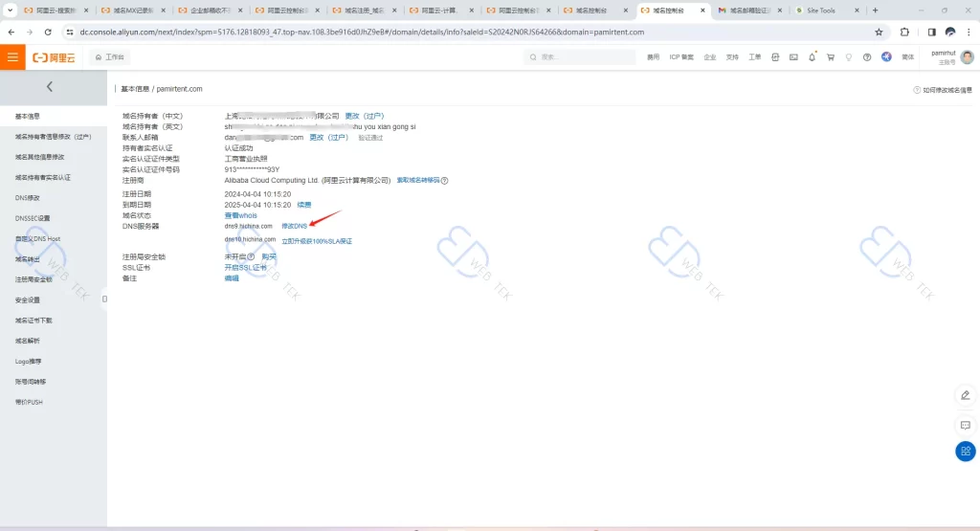
Task: Switch to the Site Tools browser tab
Action: pos(821,11)
